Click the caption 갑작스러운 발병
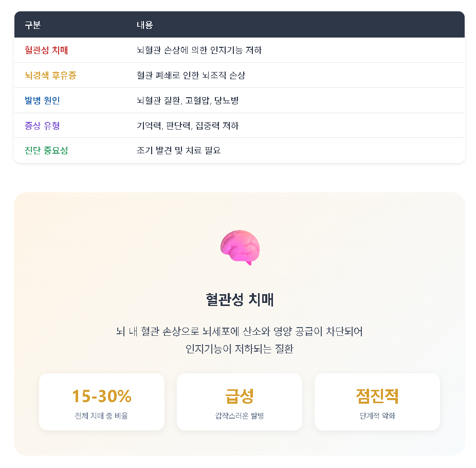Screen dimensions: 476x468 coord(240,416)
